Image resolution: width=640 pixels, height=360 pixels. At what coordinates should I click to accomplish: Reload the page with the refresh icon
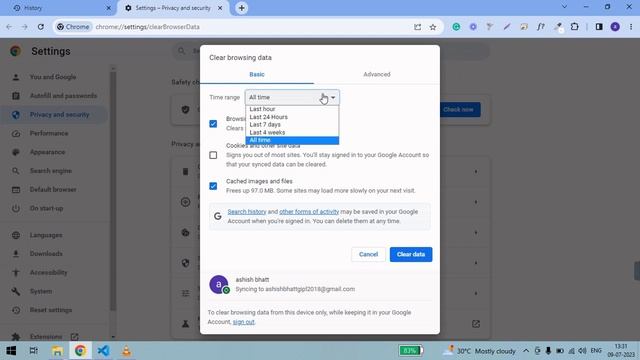point(40,27)
